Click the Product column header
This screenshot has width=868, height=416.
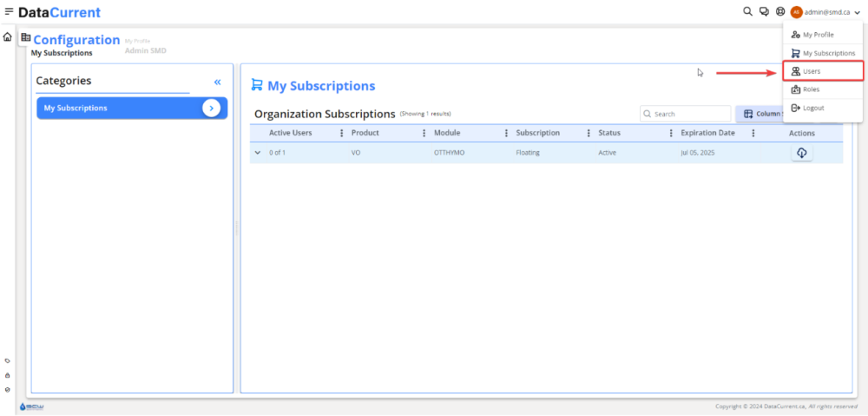point(365,133)
